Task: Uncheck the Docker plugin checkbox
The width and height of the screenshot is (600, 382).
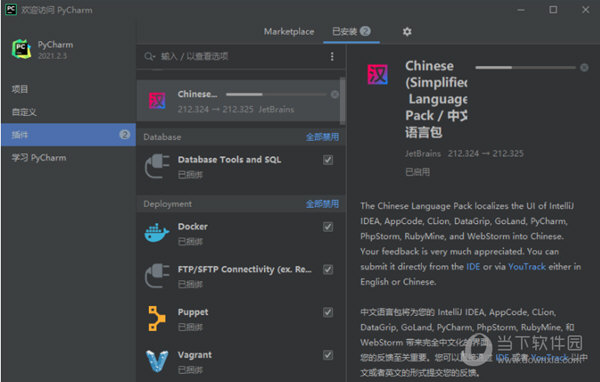Action: tap(328, 227)
